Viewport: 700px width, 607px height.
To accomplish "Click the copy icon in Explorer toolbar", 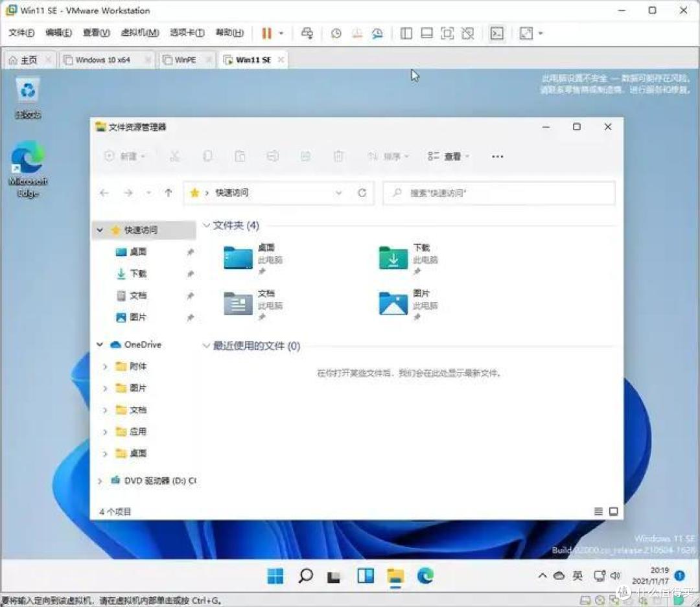I will pyautogui.click(x=207, y=156).
